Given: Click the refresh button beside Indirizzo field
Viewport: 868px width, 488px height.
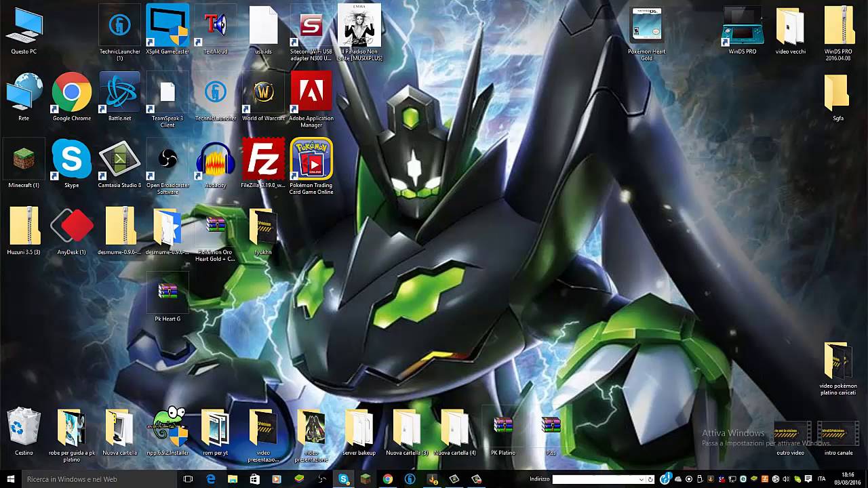Looking at the screenshot, I should click(x=650, y=479).
